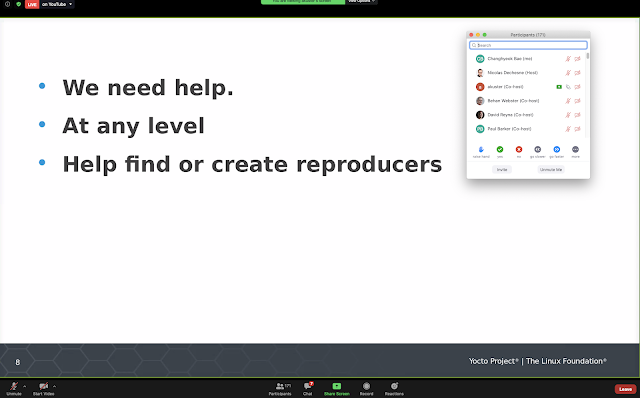This screenshot has height=398, width=640.
Task: Click the muted mic icon for Paul Barker
Action: coord(568,129)
